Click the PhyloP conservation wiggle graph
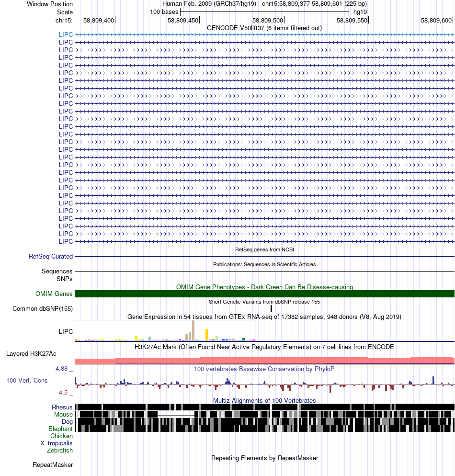This screenshot has width=455, height=476. [x=264, y=385]
